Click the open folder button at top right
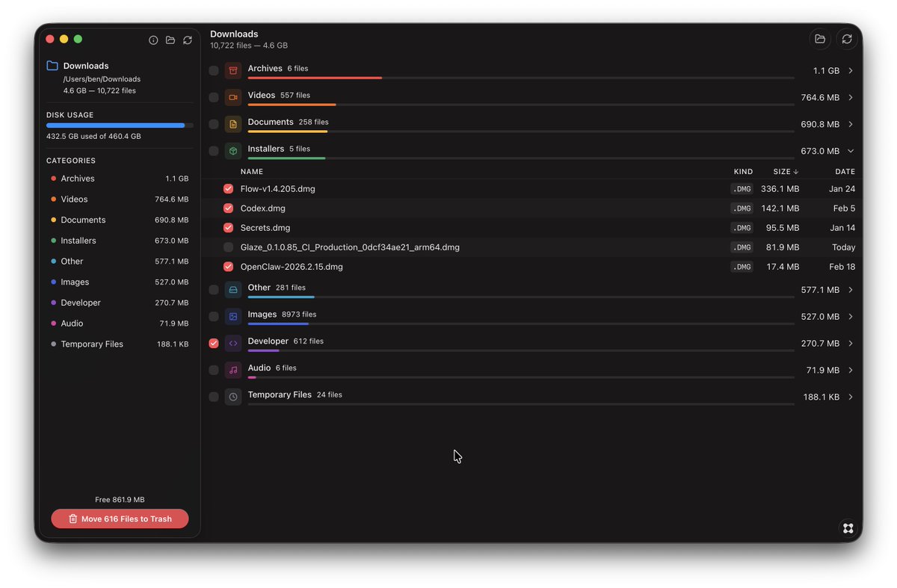The image size is (897, 588). pos(820,39)
